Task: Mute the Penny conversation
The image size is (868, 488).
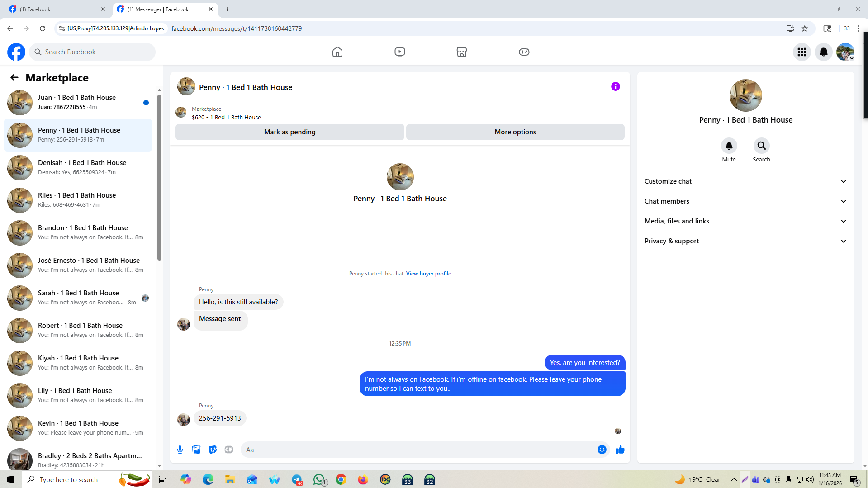Action: coord(729,146)
